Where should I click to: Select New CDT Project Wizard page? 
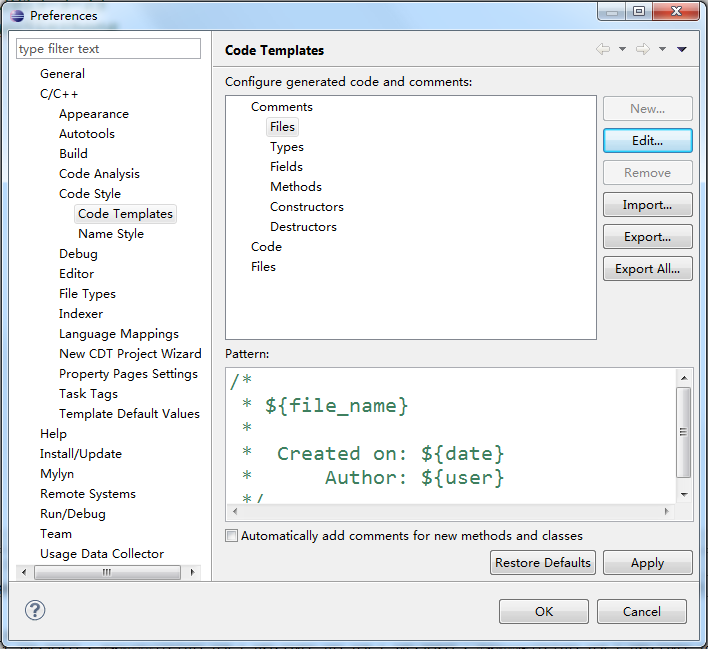click(130, 354)
